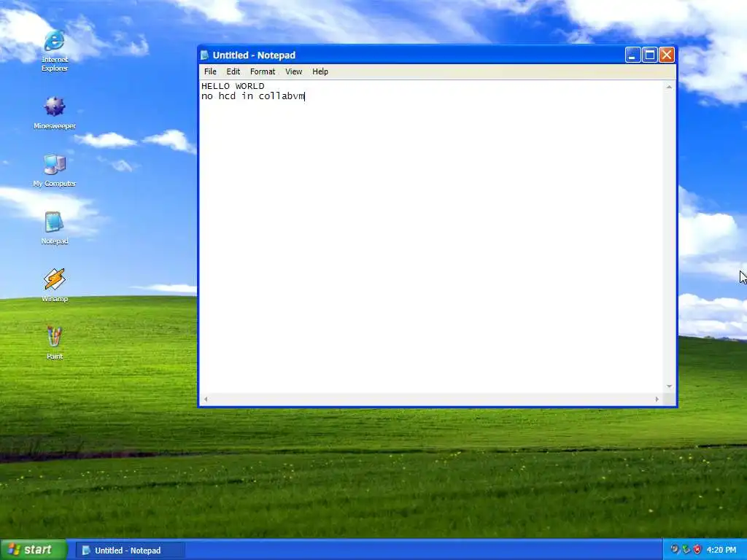Image resolution: width=747 pixels, height=560 pixels.
Task: Minimize the Notepad window
Action: pos(632,55)
